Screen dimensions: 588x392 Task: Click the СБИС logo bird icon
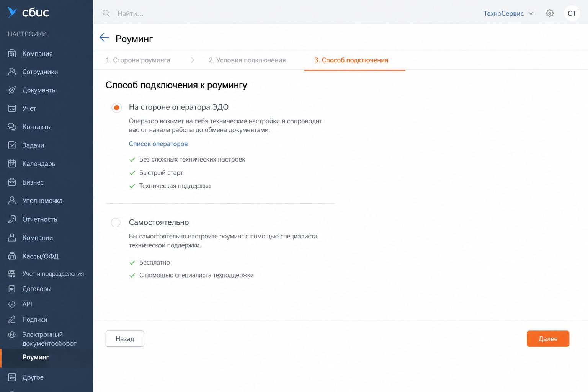(12, 13)
